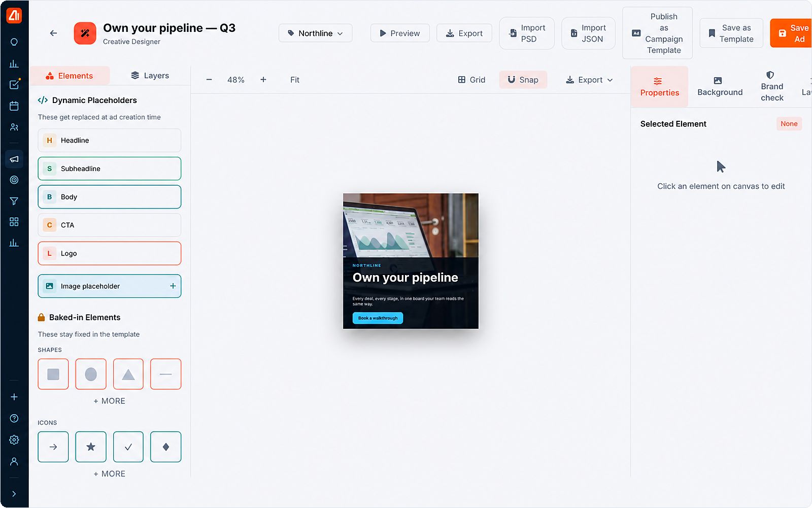Insert the diamond icon

tap(166, 447)
